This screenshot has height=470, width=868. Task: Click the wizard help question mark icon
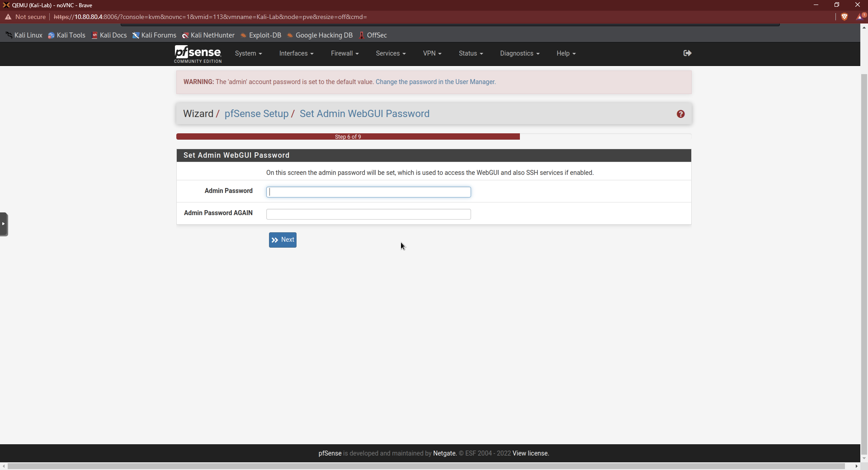(680, 113)
